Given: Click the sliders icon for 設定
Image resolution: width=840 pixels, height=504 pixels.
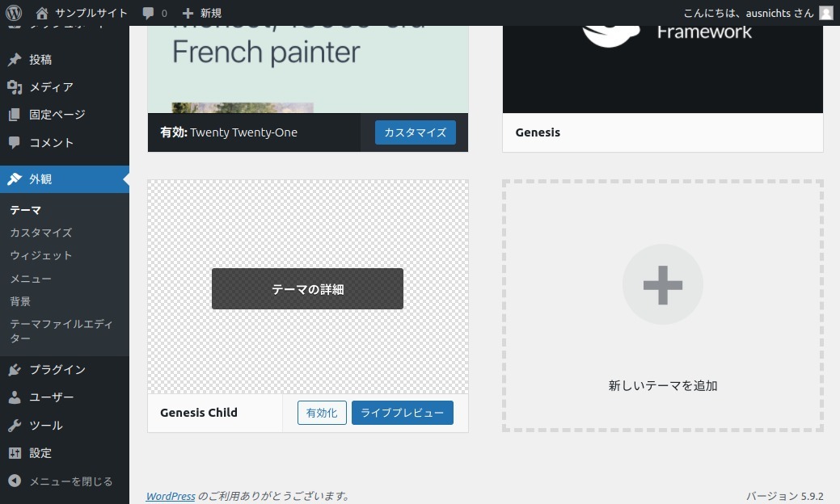Looking at the screenshot, I should [x=15, y=453].
